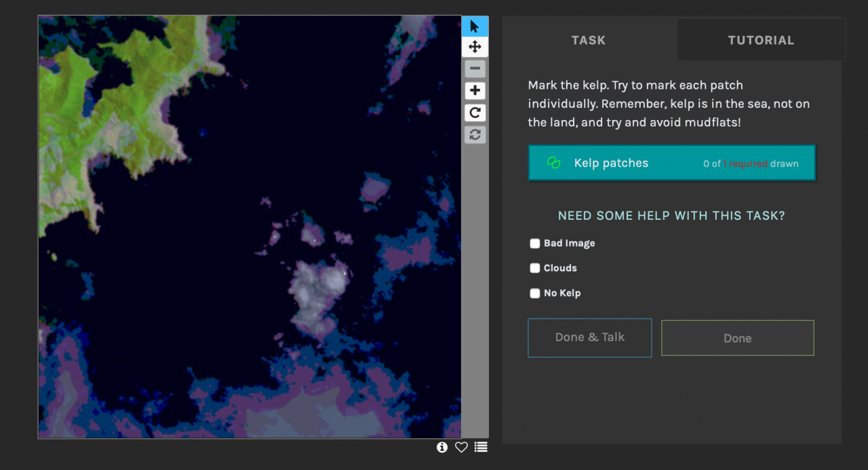This screenshot has height=470, width=868.
Task: Check the Clouds checkbox
Action: pyautogui.click(x=535, y=268)
